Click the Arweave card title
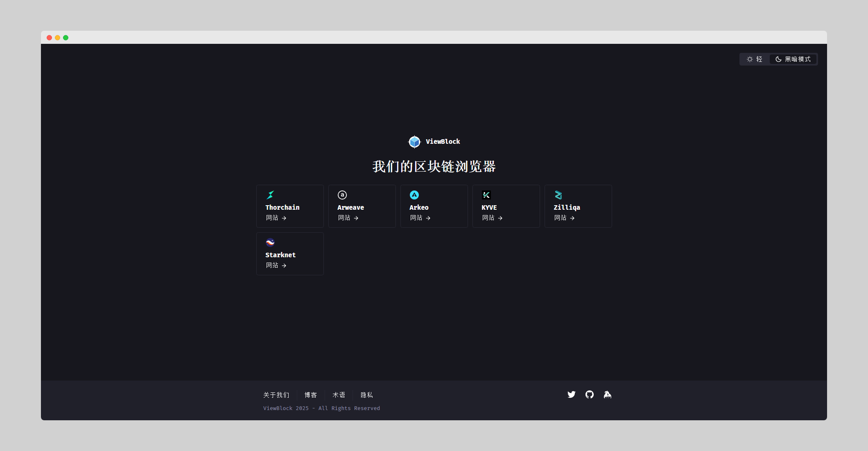The height and width of the screenshot is (451, 868). [350, 207]
